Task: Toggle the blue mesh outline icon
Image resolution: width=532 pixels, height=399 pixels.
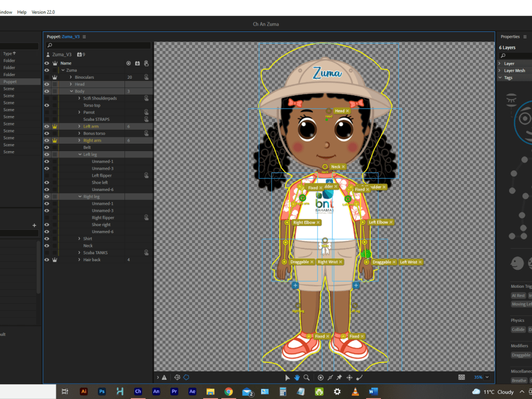Action: tap(186, 377)
